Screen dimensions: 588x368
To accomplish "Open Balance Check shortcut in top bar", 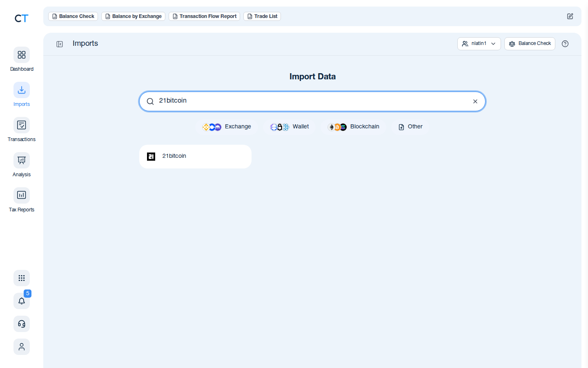I will coord(73,16).
